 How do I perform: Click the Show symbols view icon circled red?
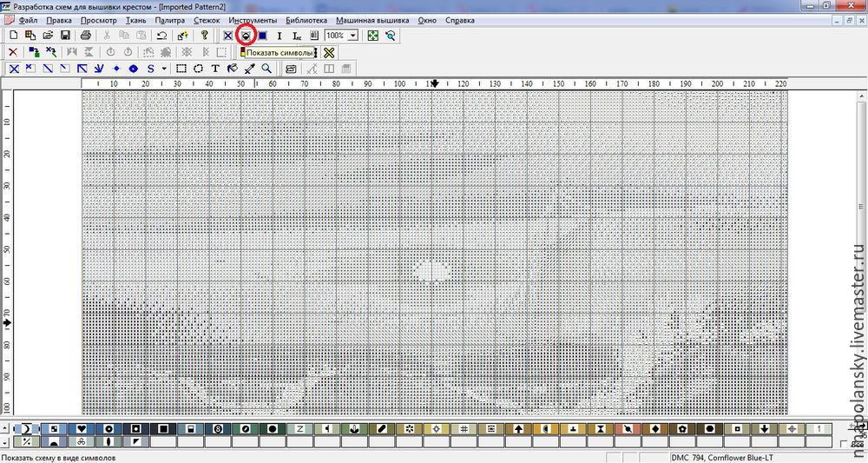point(246,36)
